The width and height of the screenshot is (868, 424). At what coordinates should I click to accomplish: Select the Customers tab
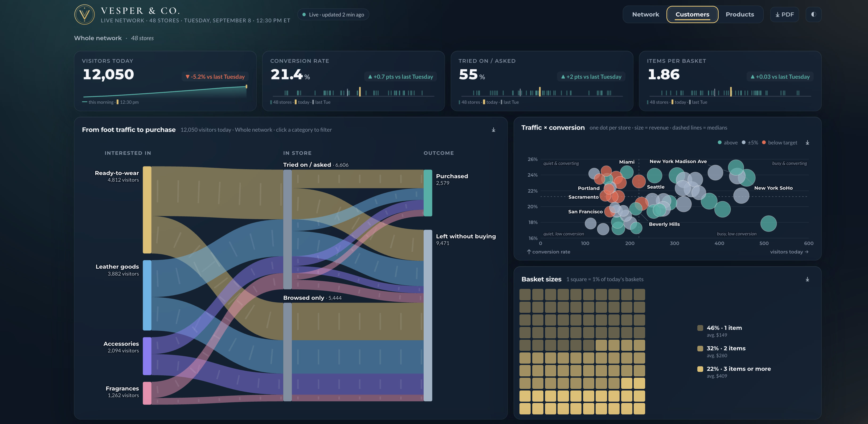(692, 14)
